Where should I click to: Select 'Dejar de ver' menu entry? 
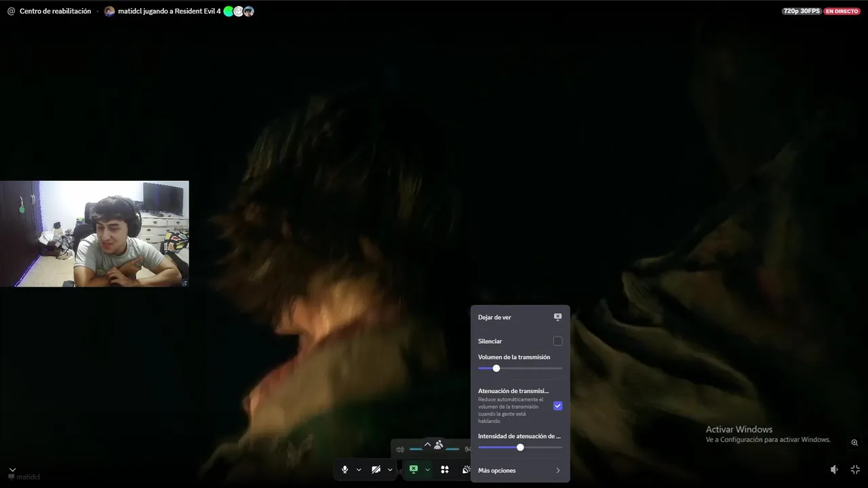click(x=520, y=317)
